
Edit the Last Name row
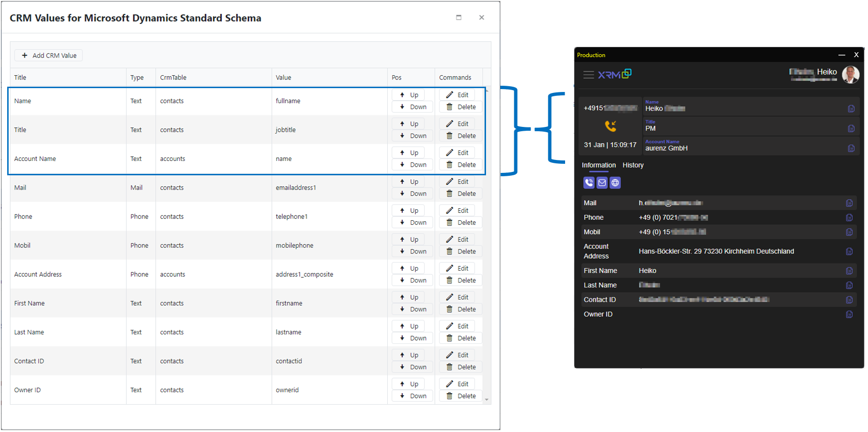click(457, 326)
